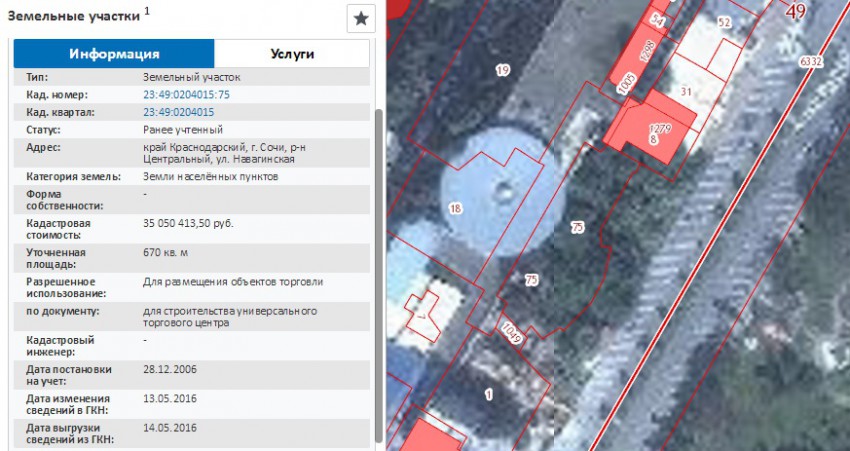Select parcel 31 on the map
Image resolution: width=850 pixels, height=451 pixels.
tap(686, 92)
